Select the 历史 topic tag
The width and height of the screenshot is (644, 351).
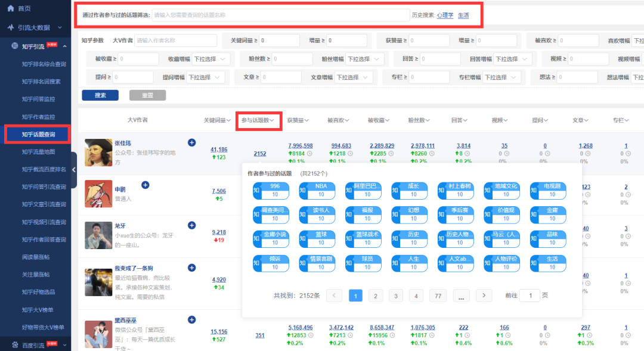pyautogui.click(x=410, y=239)
